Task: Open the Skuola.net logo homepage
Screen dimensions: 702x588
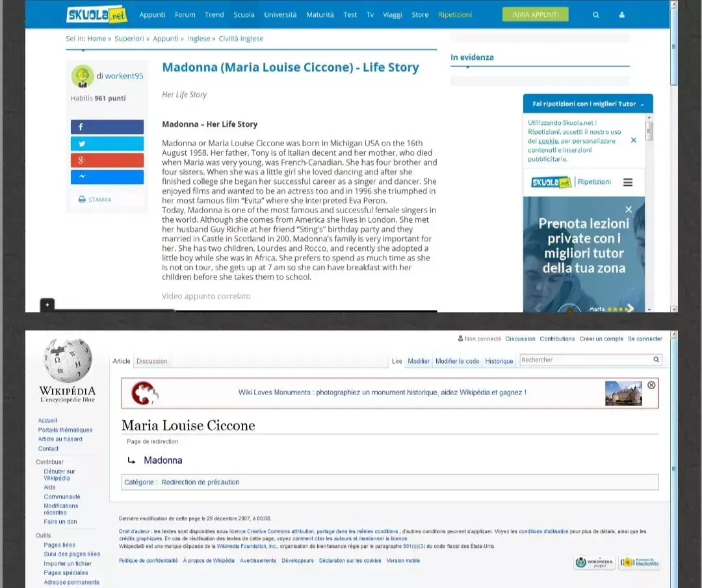Action: (97, 15)
